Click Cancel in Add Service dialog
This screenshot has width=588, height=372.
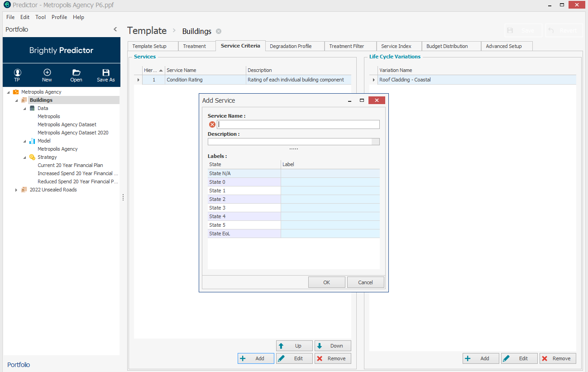365,282
